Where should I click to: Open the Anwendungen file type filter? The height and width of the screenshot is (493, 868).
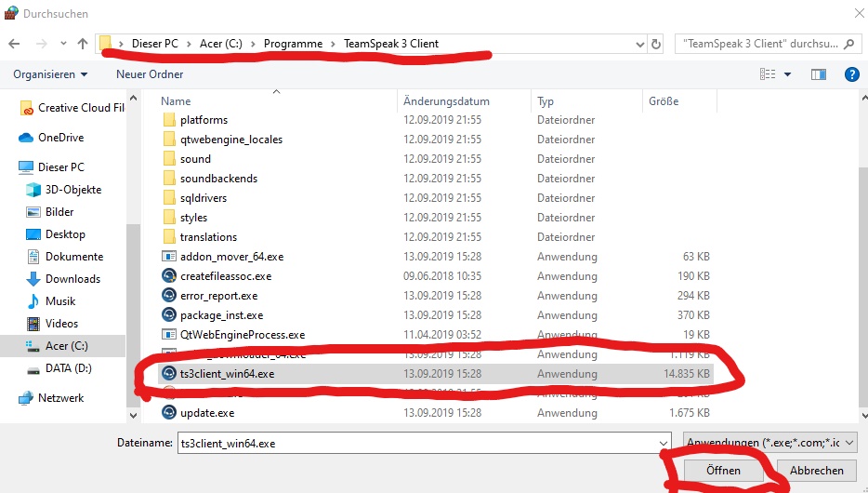[770, 443]
